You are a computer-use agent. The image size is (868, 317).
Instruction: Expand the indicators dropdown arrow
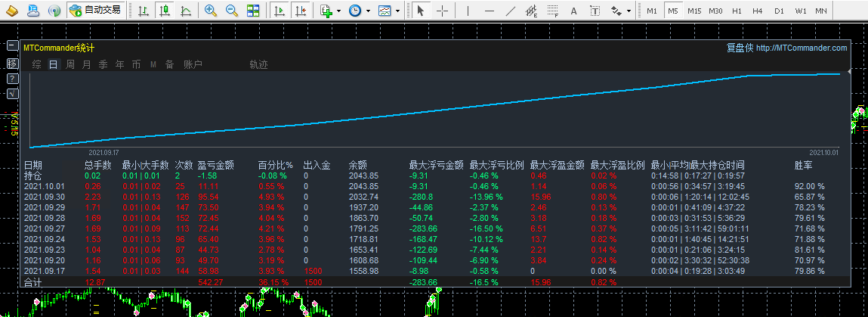coord(337,11)
